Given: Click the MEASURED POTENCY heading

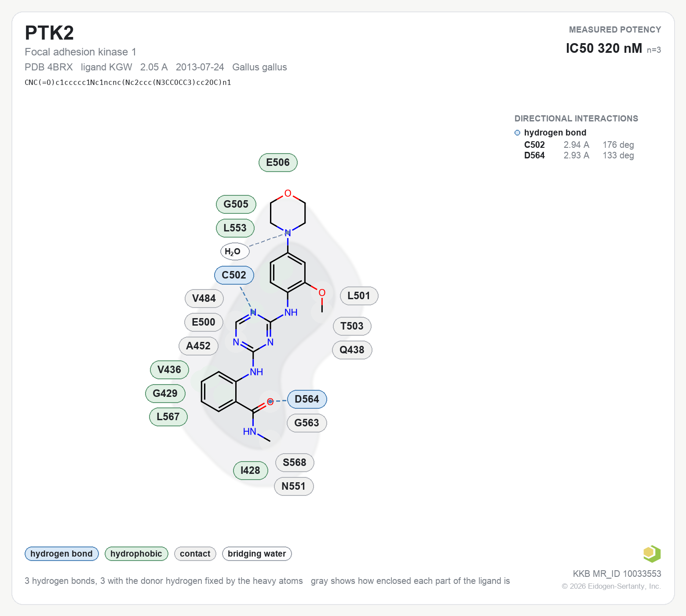Looking at the screenshot, I should coord(615,29).
